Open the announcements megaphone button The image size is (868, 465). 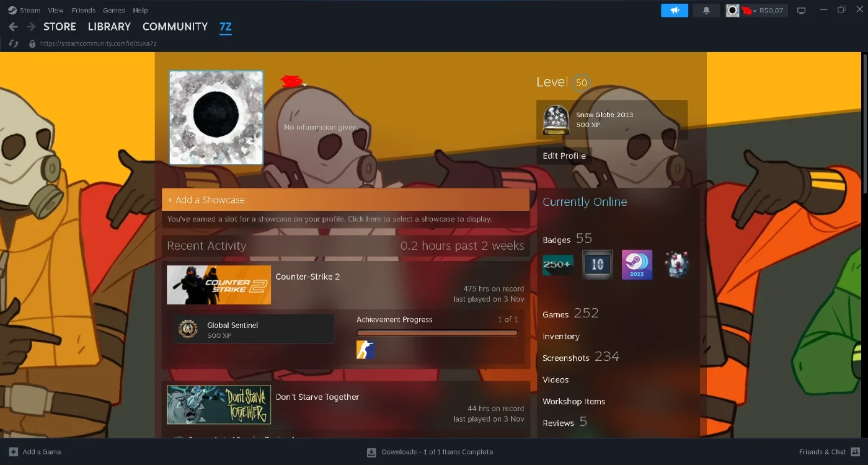tap(675, 11)
